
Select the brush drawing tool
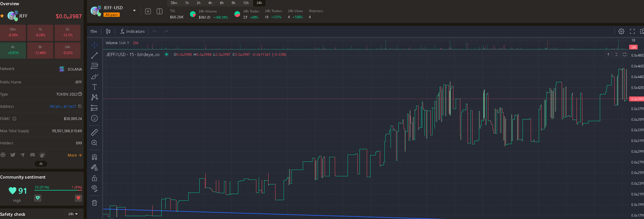94,76
